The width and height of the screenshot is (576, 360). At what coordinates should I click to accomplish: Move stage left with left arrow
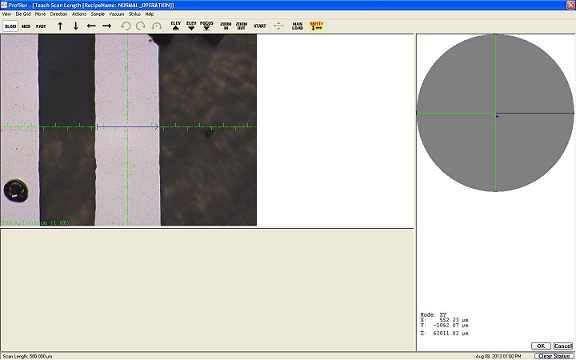(x=91, y=26)
